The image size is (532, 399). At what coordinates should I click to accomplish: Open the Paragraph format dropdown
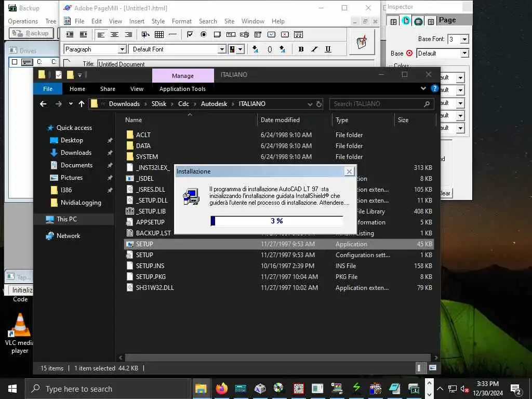(x=122, y=49)
